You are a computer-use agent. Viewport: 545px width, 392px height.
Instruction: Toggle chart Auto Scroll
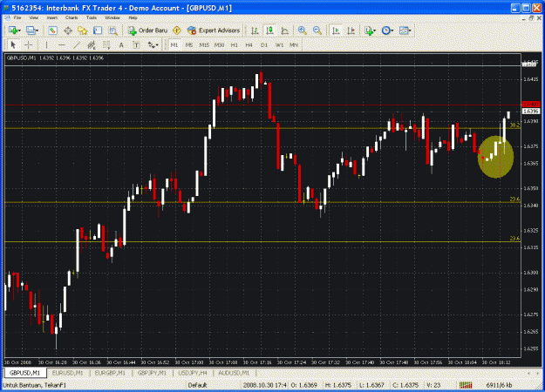pos(336,30)
